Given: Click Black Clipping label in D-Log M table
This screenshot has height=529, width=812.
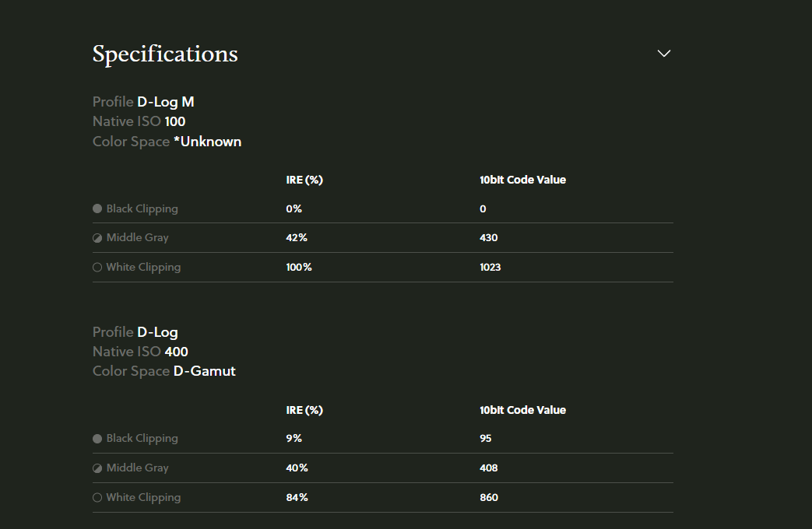Looking at the screenshot, I should coord(142,209).
